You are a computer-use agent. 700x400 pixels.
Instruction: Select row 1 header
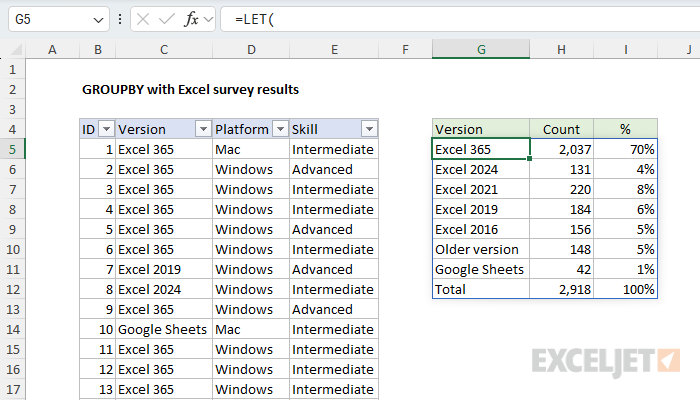12,70
